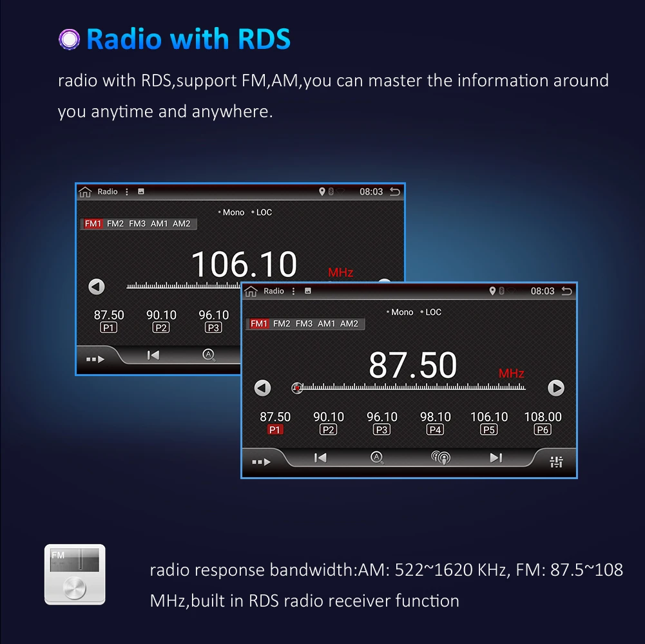Select the FM3 band tab
Viewport: 645px width, 644px height.
click(x=304, y=324)
